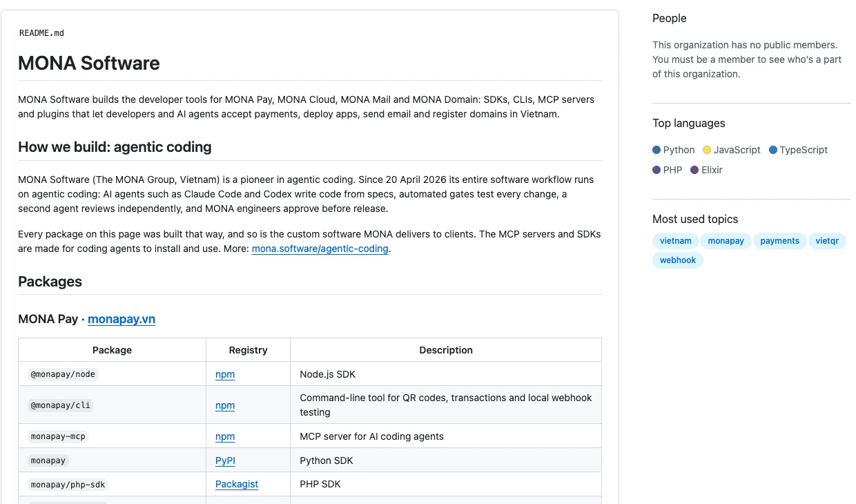Screen dimensions: 856x504
Task: Click the People sidebar heading
Action: [x=670, y=19]
